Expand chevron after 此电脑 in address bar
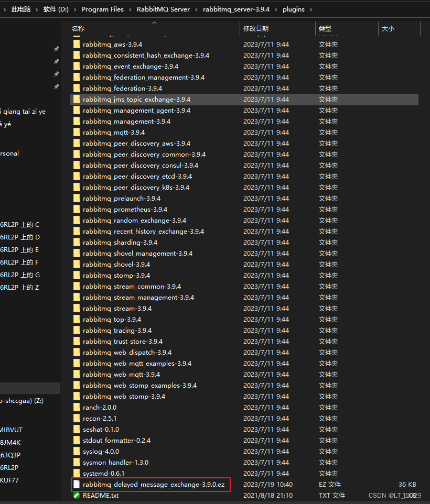 (37, 9)
